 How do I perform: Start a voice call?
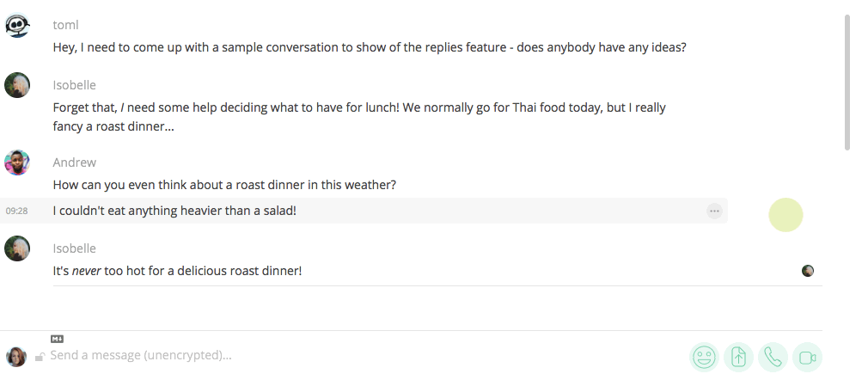point(773,358)
